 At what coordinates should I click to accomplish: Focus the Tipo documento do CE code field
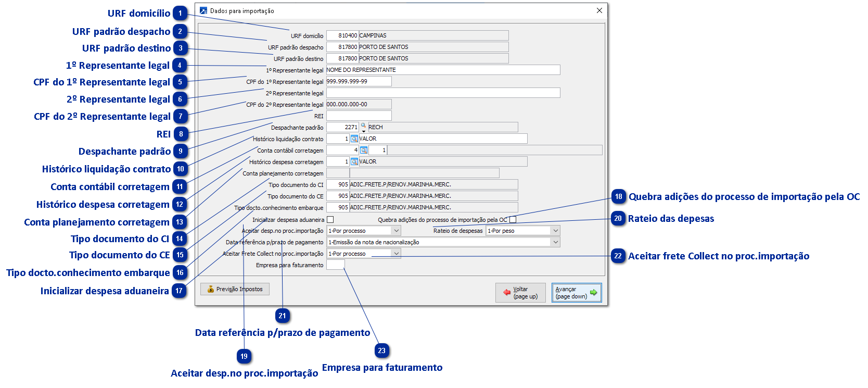click(x=338, y=196)
